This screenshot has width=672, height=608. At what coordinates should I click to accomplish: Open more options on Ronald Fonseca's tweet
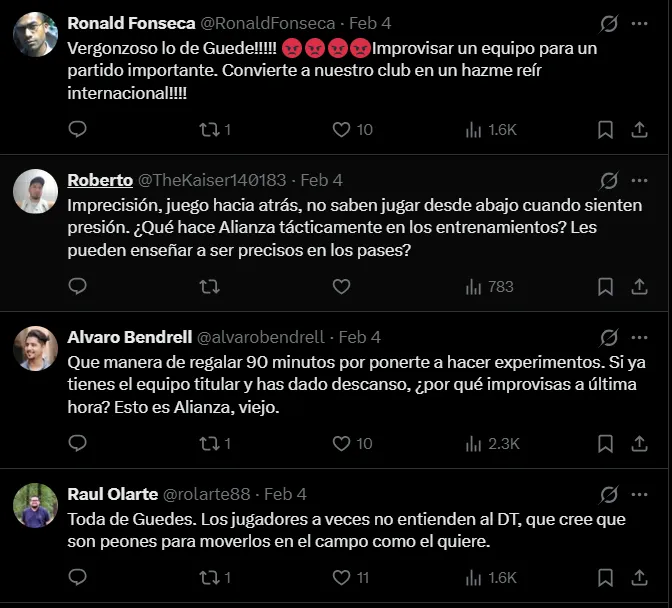click(639, 23)
